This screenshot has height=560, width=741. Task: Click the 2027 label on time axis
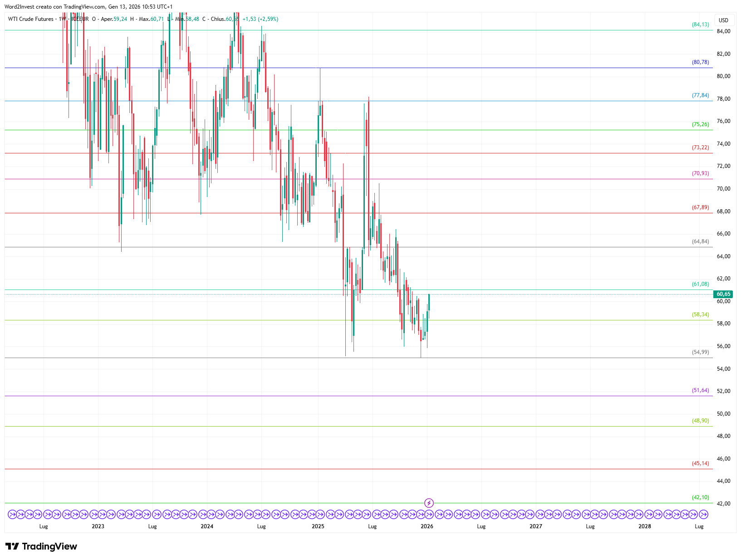click(x=536, y=526)
